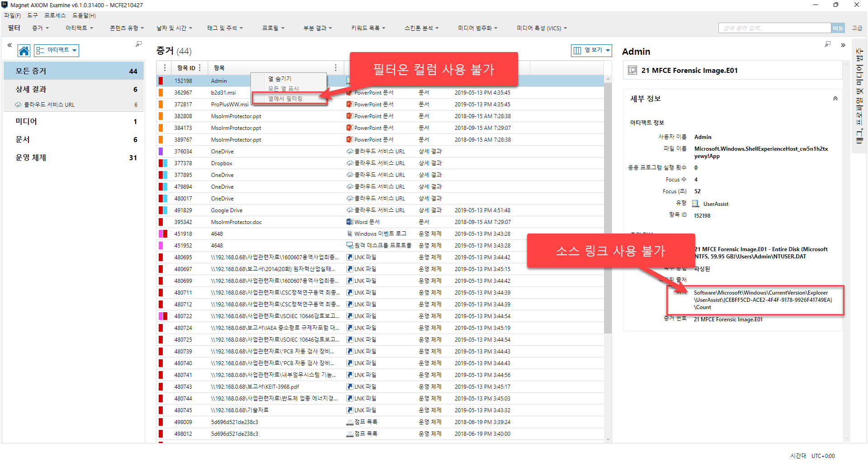Select the Dropbox row 377378
This screenshot has height=467, width=868.
point(380,163)
